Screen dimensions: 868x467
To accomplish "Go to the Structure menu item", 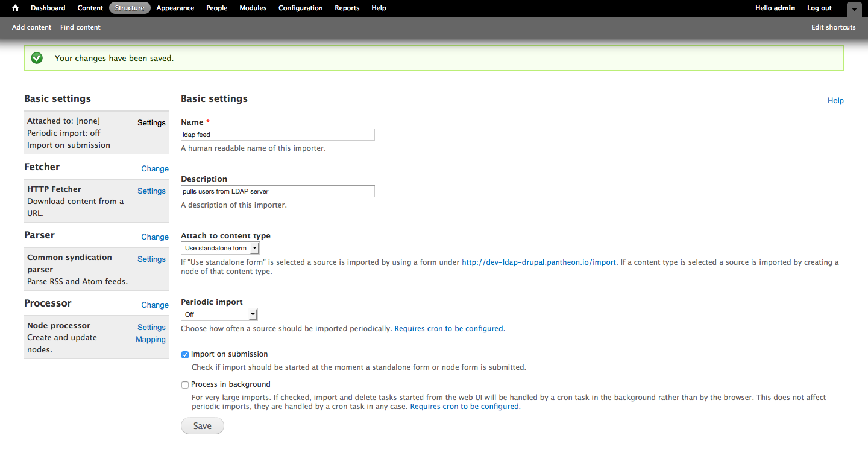I will click(x=130, y=8).
